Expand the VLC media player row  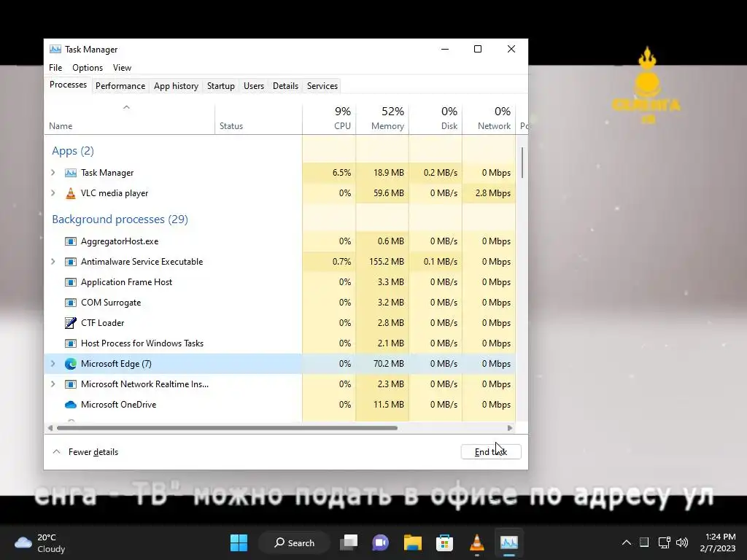pyautogui.click(x=53, y=192)
